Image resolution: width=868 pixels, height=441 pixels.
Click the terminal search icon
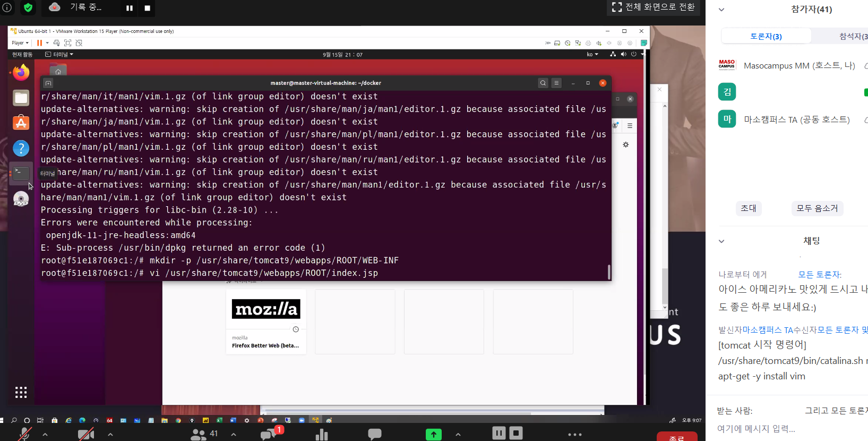coord(543,83)
